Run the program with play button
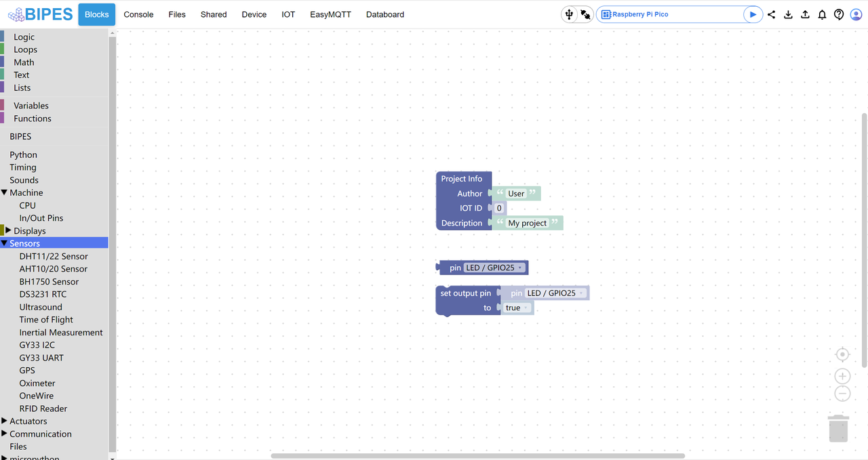868x460 pixels. (x=753, y=14)
